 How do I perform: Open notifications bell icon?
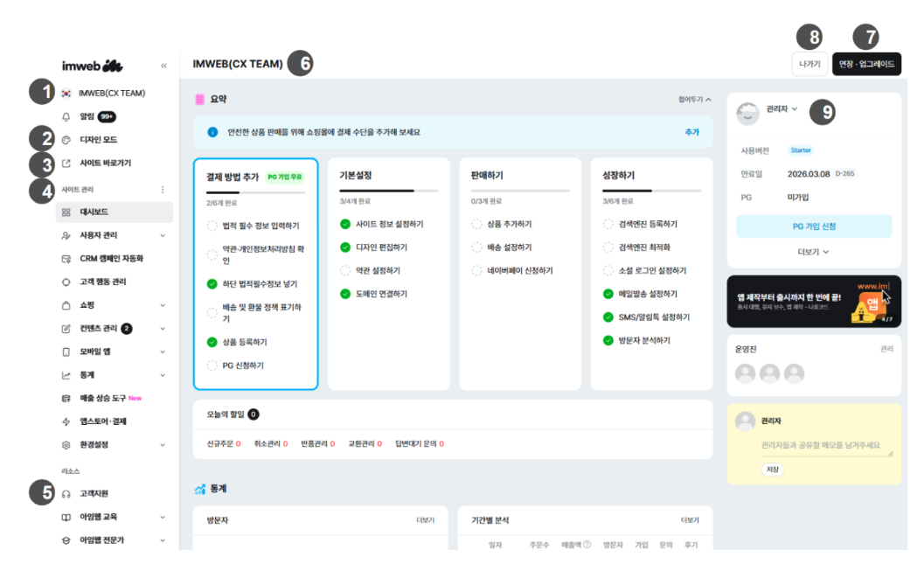coord(66,116)
